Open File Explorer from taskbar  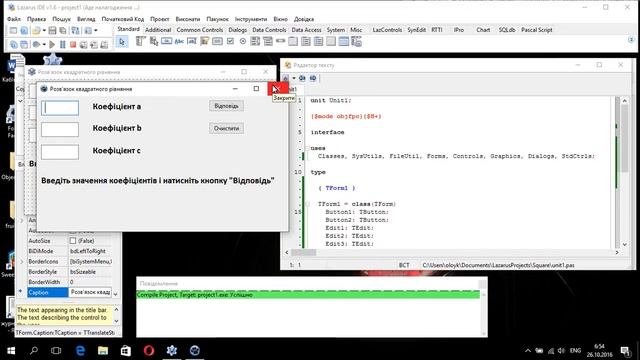point(103,351)
